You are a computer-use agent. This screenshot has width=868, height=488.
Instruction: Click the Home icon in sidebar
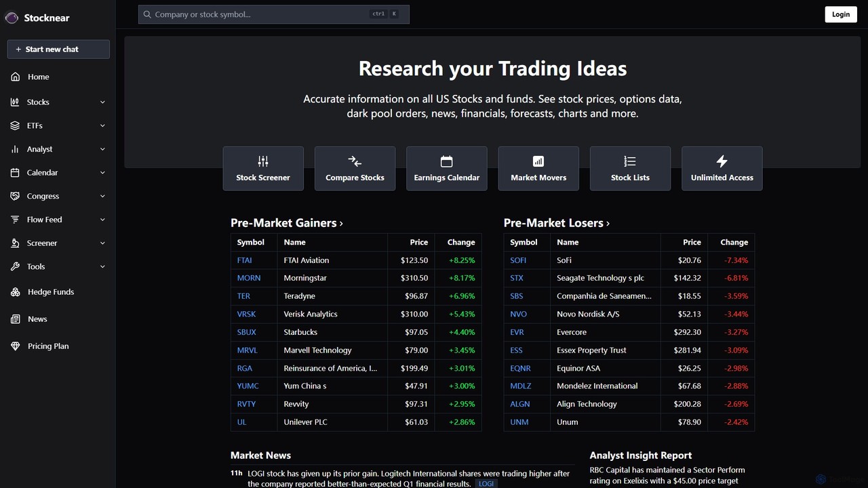(15, 77)
